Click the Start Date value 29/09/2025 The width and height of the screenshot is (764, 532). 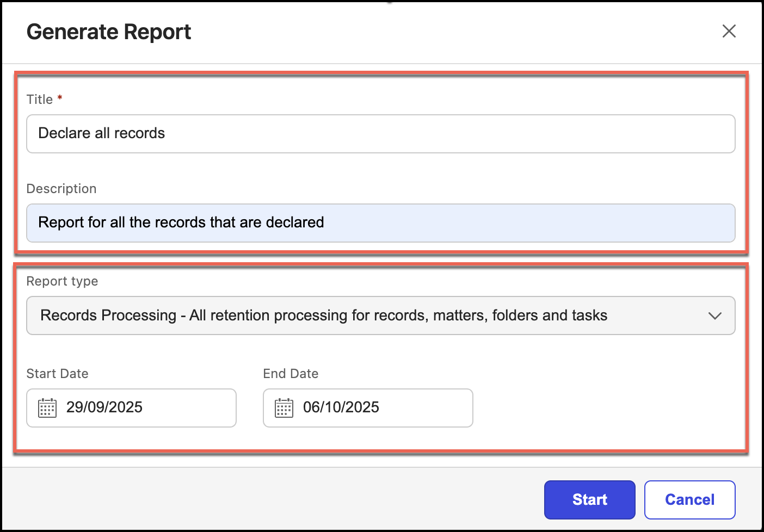point(104,407)
